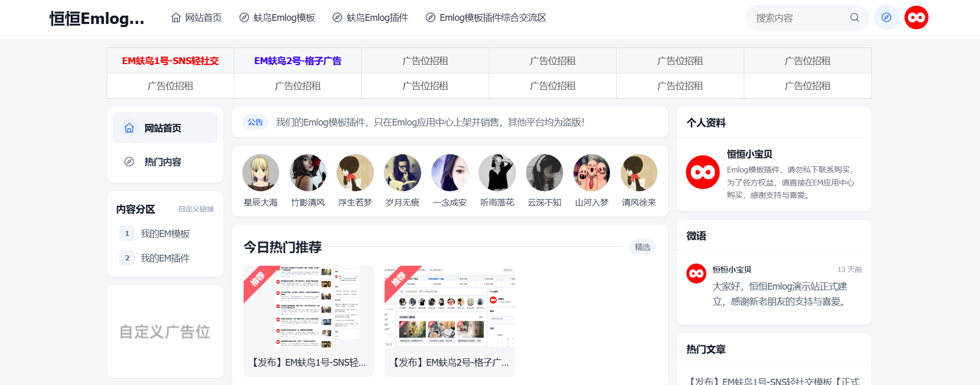This screenshot has width=980, height=385.
Task: Click the 公告 announcement badge
Action: 255,122
